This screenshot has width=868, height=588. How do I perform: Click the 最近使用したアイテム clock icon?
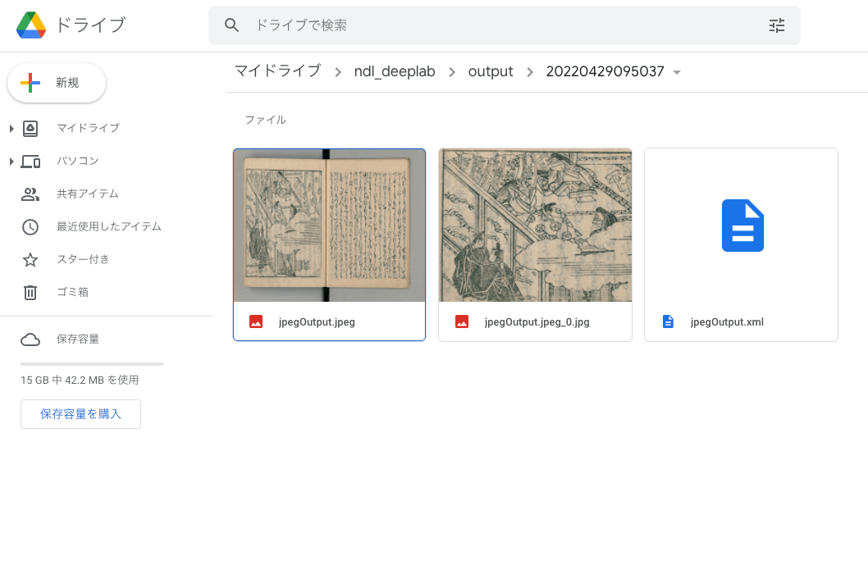tap(30, 227)
